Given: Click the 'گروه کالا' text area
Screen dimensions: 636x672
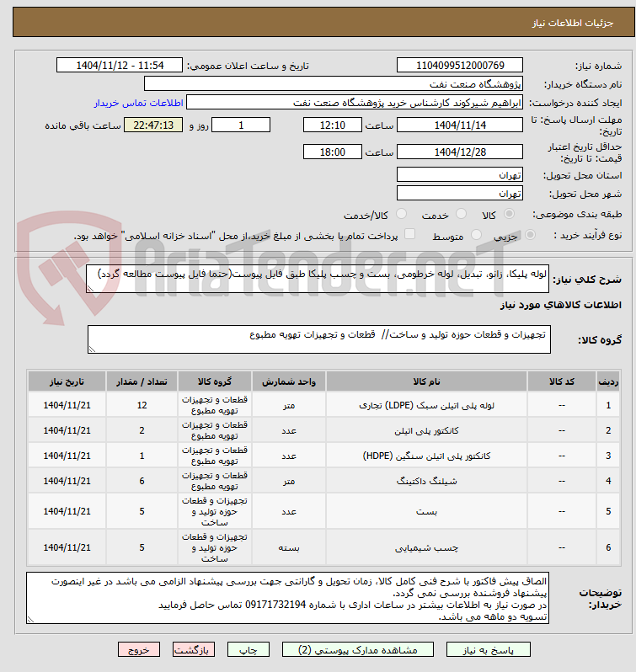Looking at the screenshot, I should [319, 339].
